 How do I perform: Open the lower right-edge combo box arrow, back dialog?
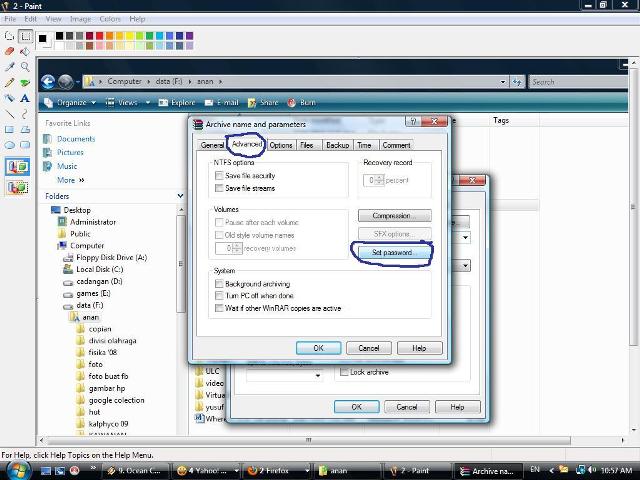[465, 266]
